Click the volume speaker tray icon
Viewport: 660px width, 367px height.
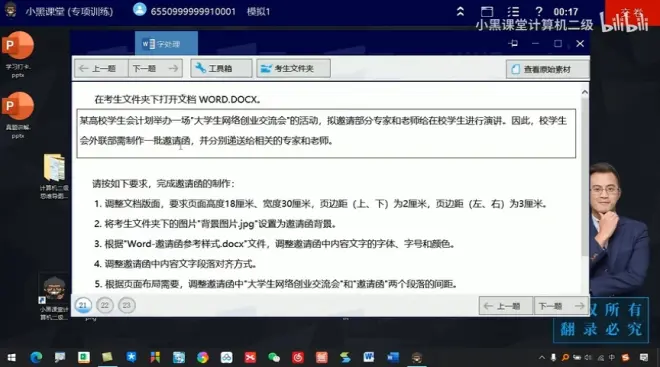point(588,357)
